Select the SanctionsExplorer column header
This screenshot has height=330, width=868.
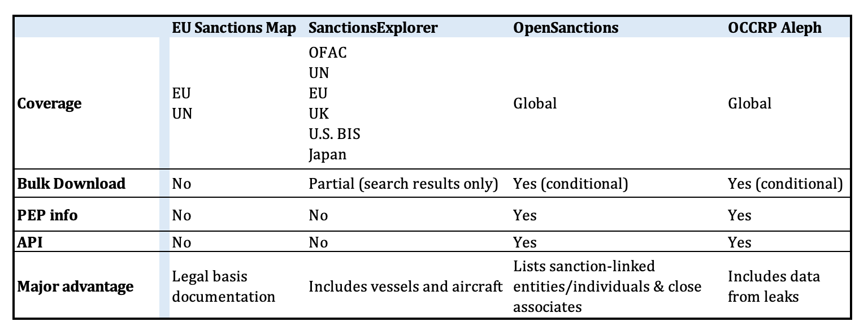point(373,27)
